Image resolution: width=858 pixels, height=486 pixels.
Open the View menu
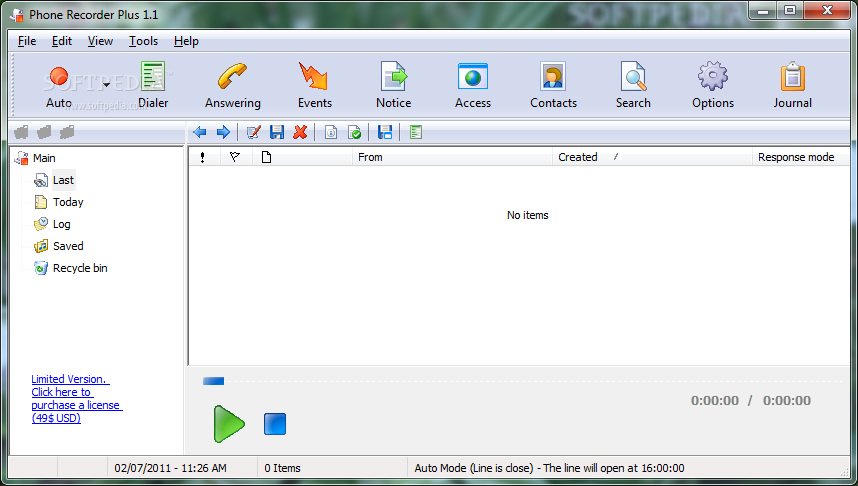(100, 41)
